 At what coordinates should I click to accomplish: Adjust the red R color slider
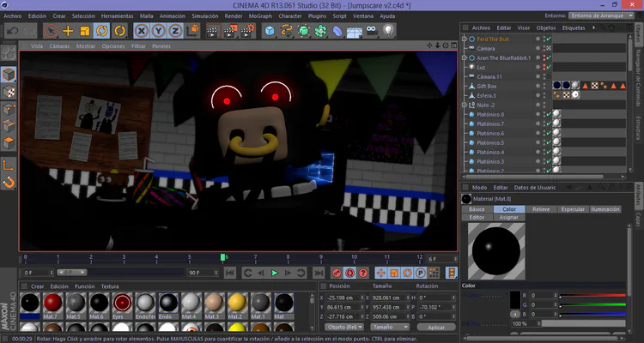click(592, 295)
